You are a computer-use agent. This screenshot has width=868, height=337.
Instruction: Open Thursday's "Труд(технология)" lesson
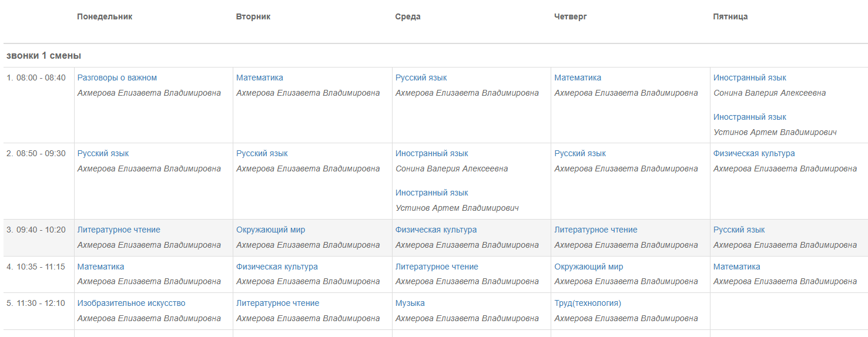pyautogui.click(x=587, y=304)
